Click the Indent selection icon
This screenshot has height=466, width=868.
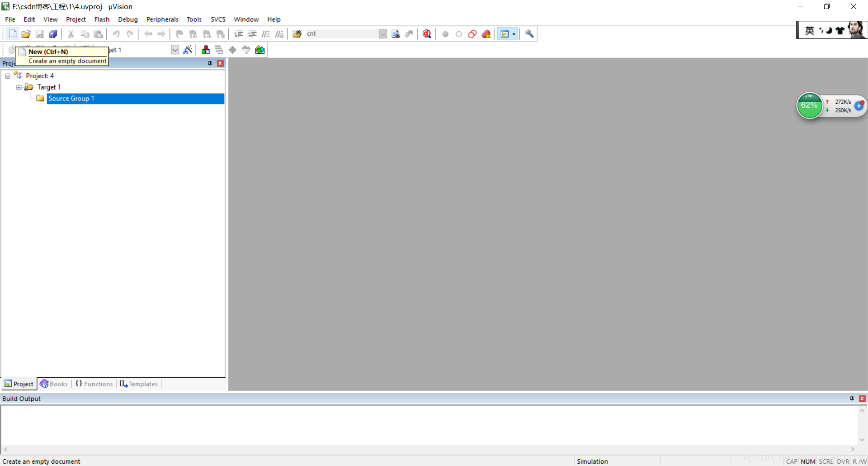(239, 34)
